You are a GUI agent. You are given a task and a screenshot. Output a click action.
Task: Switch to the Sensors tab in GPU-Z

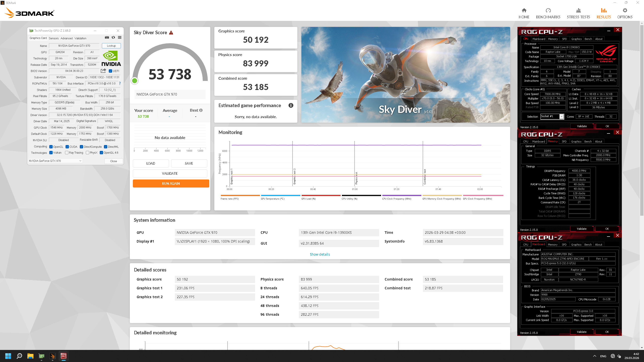tap(54, 38)
